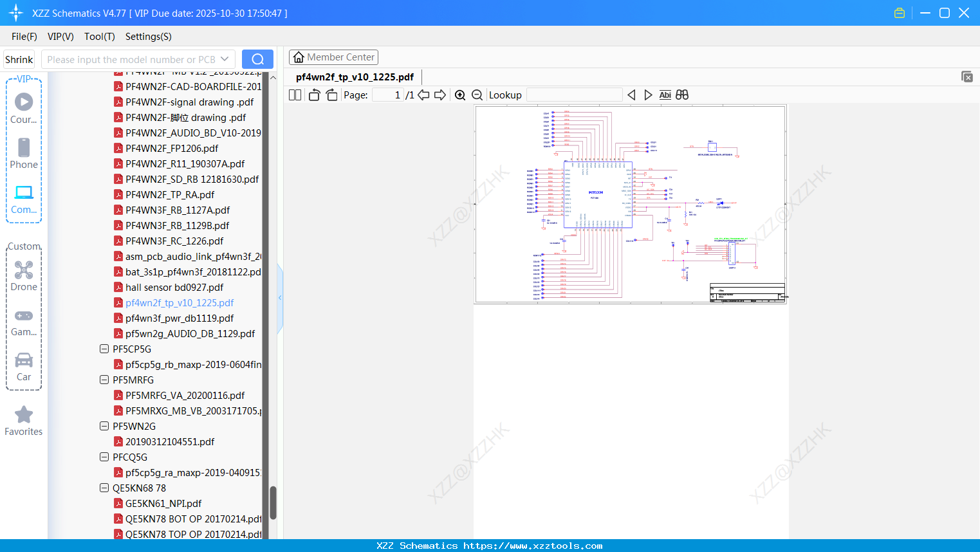Find previous lookup result
980x552 pixels.
[x=631, y=95]
